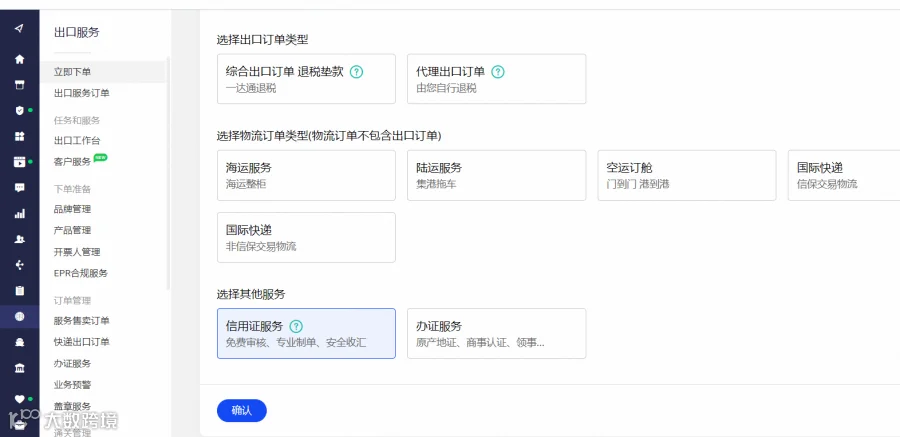Choose the 办证服务 option card
This screenshot has width=900, height=437.
(496, 334)
